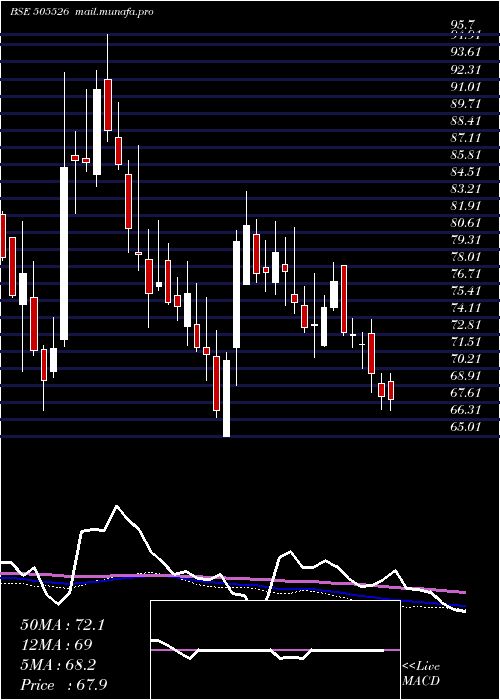Viewport: 500px width, 700px height.
Task: Click the 71.51 price axis label
Action: (466, 342)
